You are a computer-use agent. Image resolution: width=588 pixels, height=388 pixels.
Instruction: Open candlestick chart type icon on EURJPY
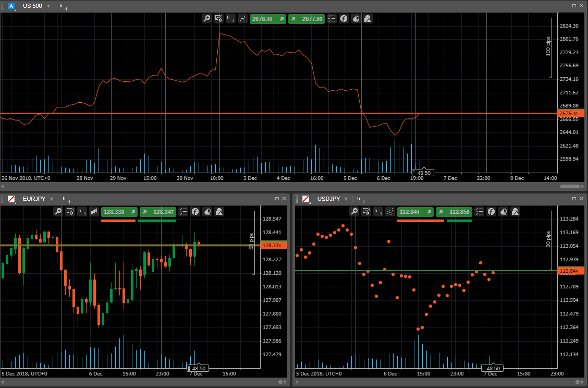click(x=94, y=212)
